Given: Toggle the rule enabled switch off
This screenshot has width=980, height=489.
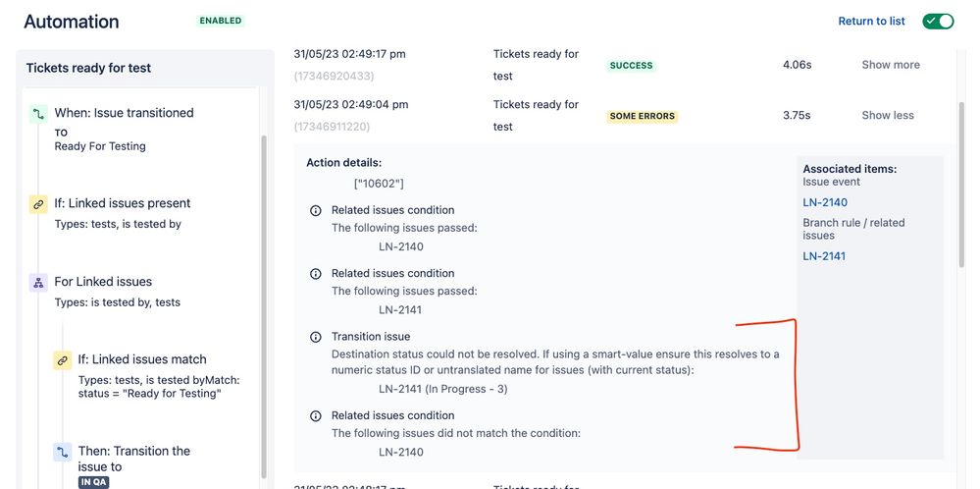Looking at the screenshot, I should pos(938,22).
